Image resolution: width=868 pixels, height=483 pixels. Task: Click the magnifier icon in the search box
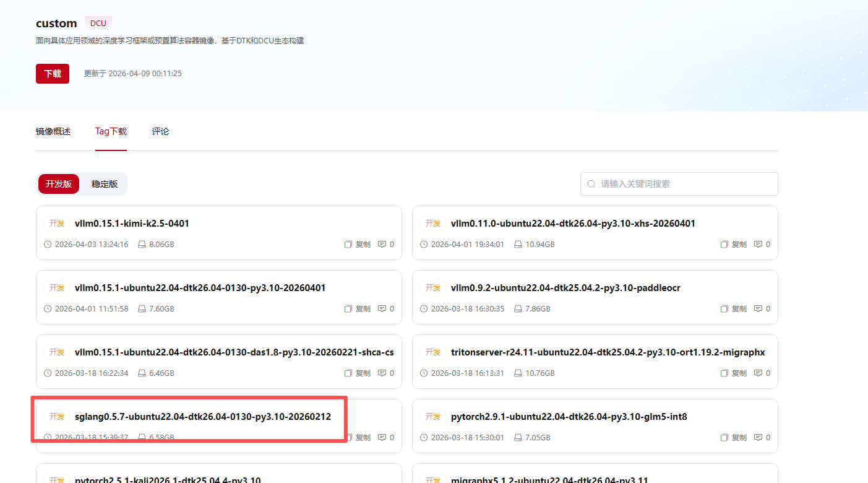591,184
